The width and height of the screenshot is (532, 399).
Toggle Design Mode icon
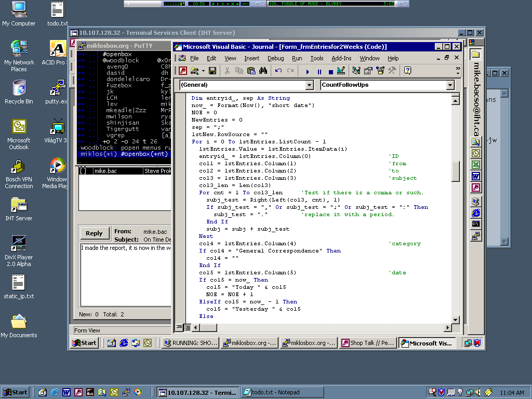(x=341, y=71)
